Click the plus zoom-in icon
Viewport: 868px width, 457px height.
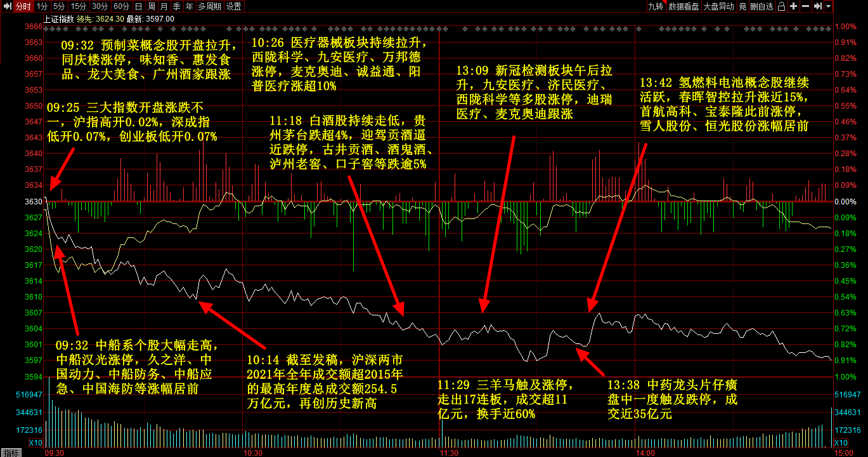click(793, 6)
